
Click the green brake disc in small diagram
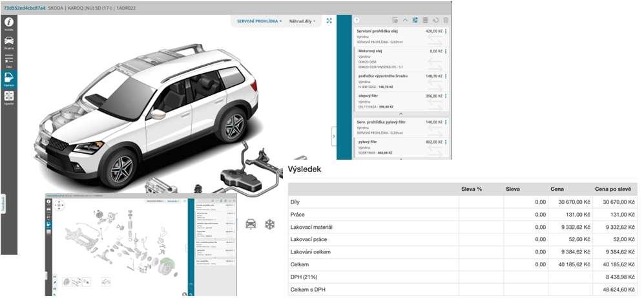click(x=168, y=267)
